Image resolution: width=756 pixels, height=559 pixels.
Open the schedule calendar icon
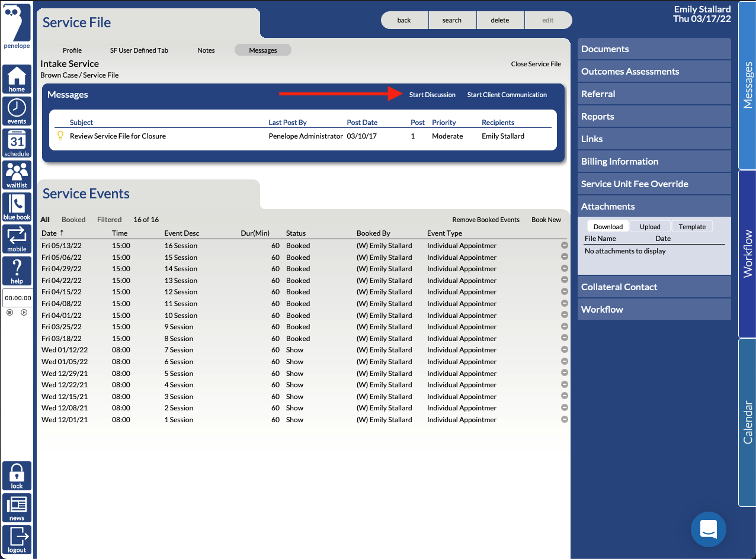(17, 143)
